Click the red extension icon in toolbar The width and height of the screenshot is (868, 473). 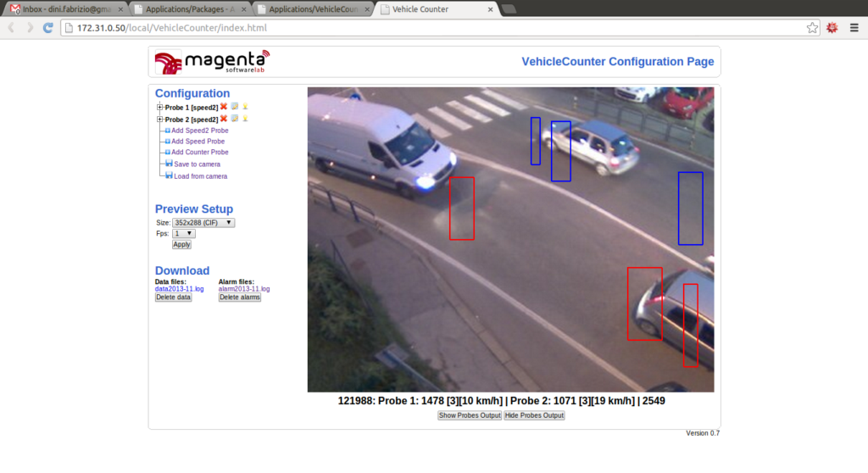click(x=832, y=28)
